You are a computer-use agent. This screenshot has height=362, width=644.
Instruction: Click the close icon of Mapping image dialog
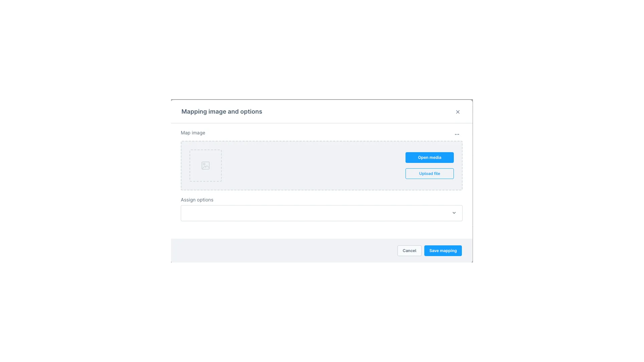point(458,112)
